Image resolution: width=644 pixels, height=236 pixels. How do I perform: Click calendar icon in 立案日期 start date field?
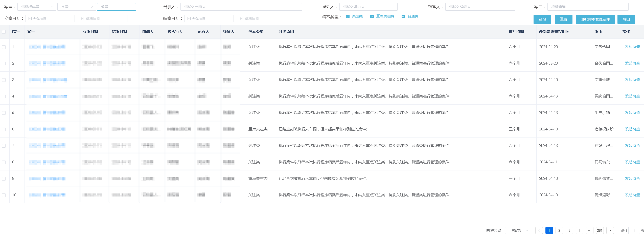tap(30, 18)
